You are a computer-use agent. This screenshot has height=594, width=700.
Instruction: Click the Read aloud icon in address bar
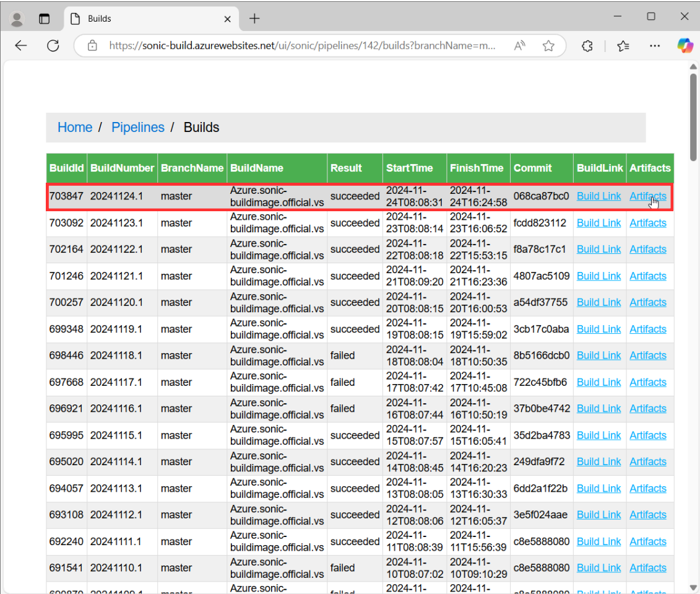point(520,46)
